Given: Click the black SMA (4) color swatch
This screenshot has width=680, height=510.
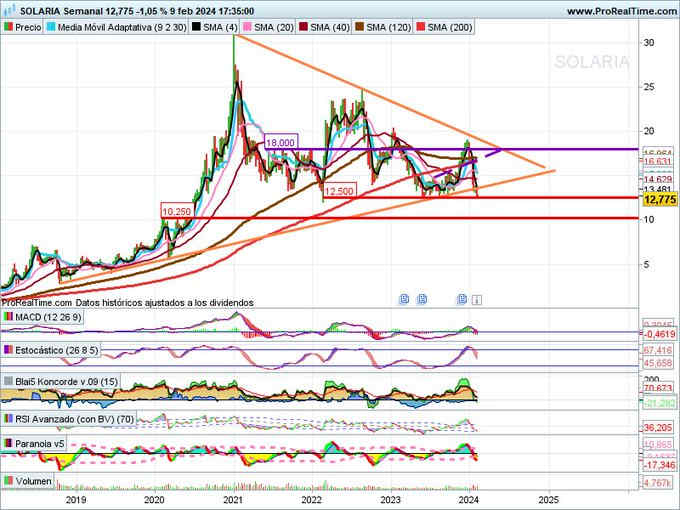Looking at the screenshot, I should [x=196, y=27].
